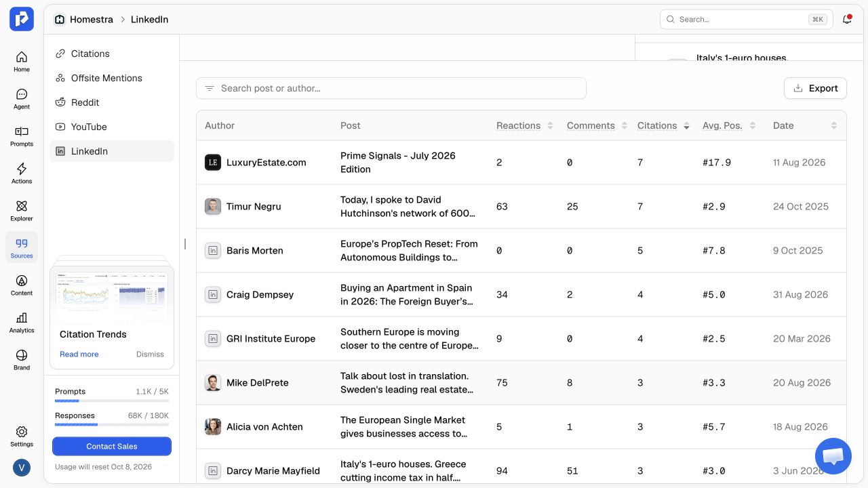Click the global Search box
This screenshot has height=488, width=868.
tap(747, 20)
